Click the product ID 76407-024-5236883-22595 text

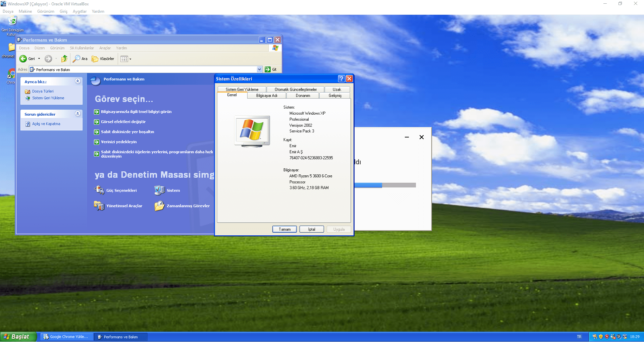pos(311,158)
